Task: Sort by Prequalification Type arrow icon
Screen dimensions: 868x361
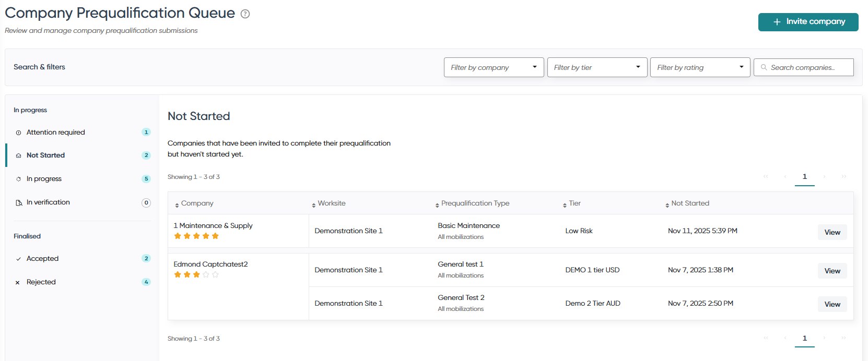Action: click(x=437, y=205)
